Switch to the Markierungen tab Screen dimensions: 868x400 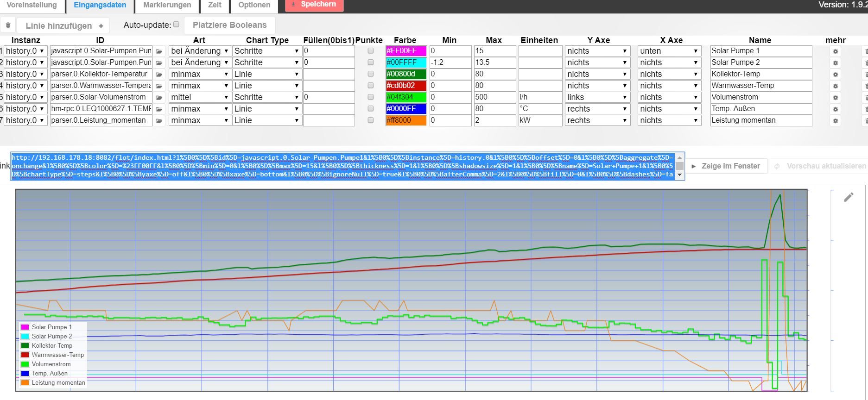coord(167,5)
